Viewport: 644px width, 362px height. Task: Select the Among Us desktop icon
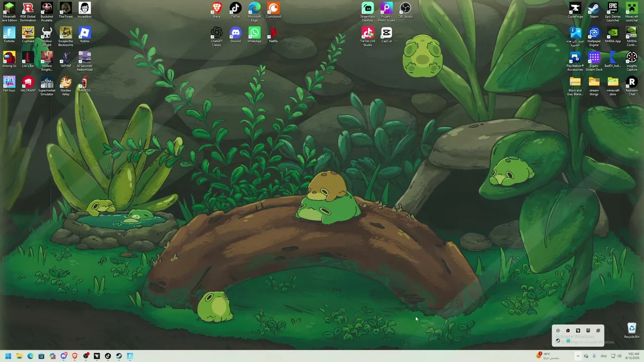(9, 59)
